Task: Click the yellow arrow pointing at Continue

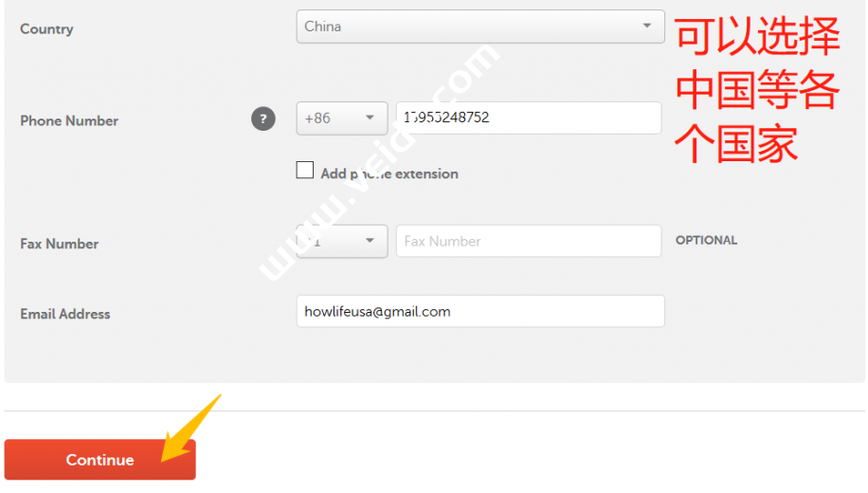Action: tap(191, 429)
